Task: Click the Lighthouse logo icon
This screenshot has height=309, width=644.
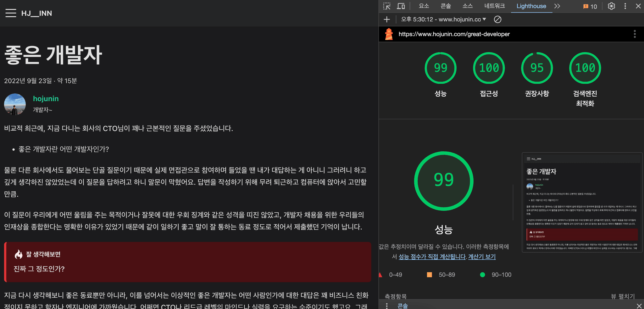Action: point(389,34)
